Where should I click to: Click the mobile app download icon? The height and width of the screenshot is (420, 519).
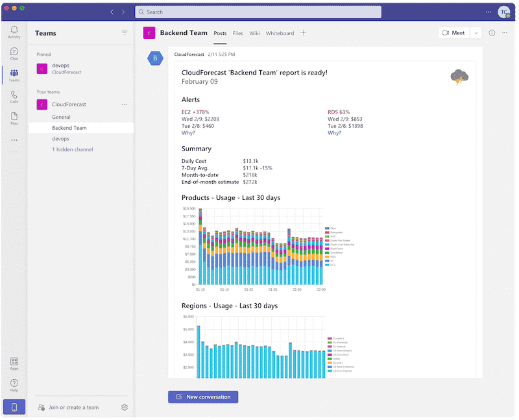pos(14,407)
